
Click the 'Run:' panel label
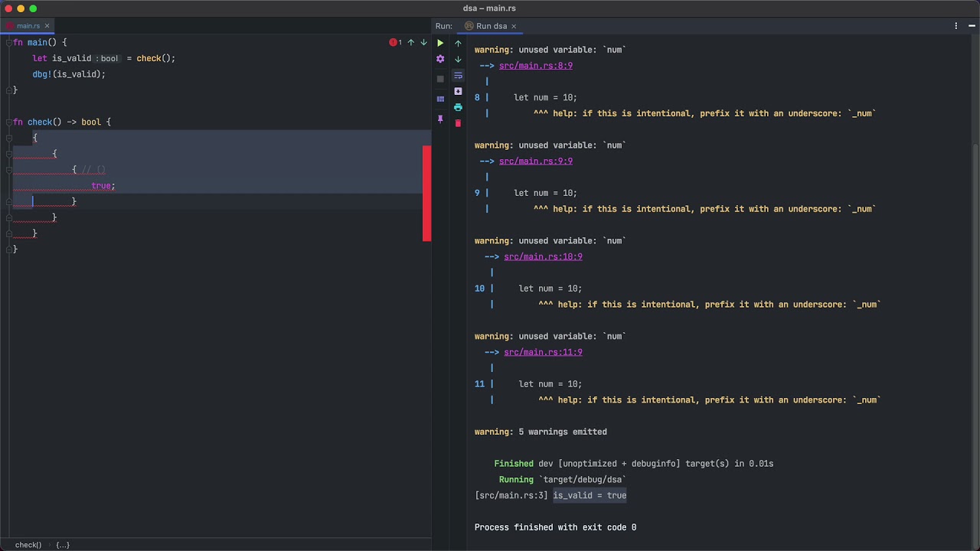coord(444,26)
